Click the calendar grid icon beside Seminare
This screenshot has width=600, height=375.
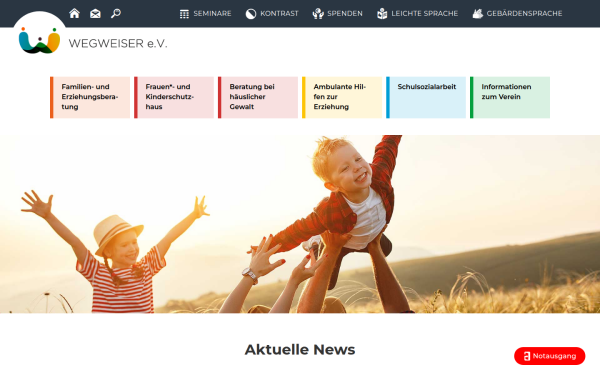pos(184,14)
